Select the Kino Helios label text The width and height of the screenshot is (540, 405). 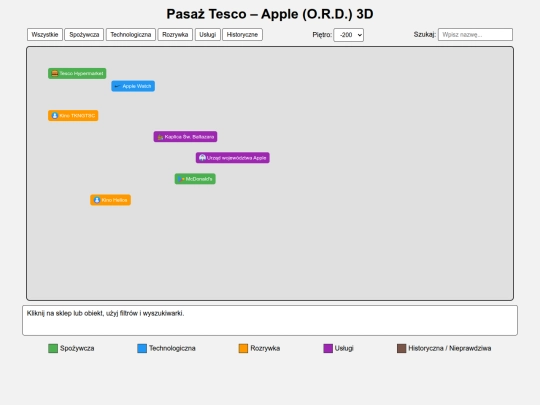point(114,200)
